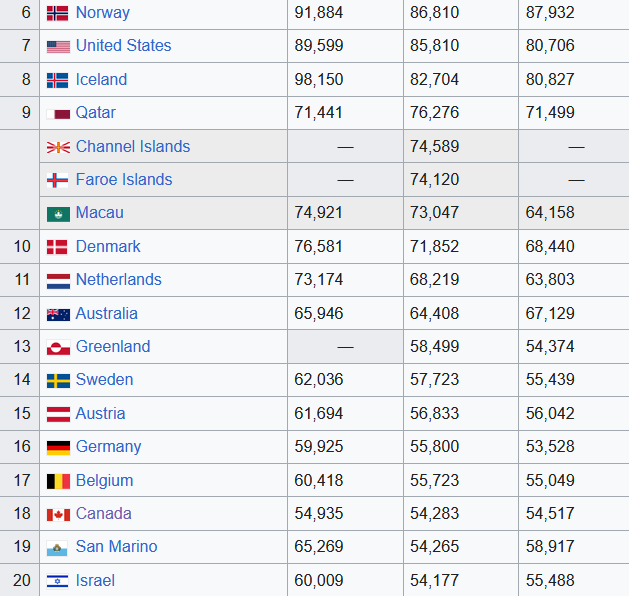Click the Germany flag icon
This screenshot has height=596, width=629.
tap(58, 448)
